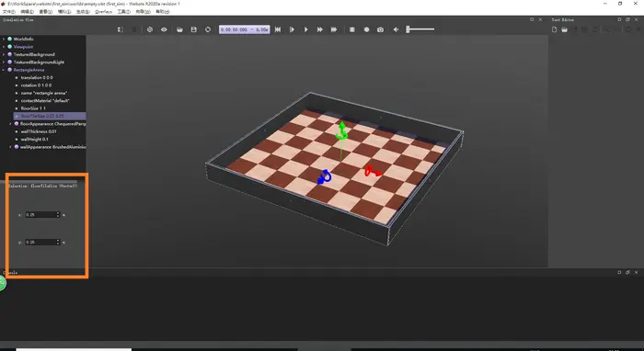Reload the world using the circular arrow icon

click(208, 29)
